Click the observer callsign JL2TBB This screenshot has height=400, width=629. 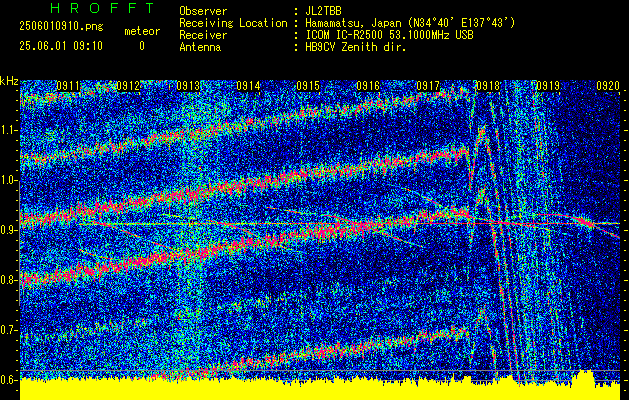[x=323, y=11]
